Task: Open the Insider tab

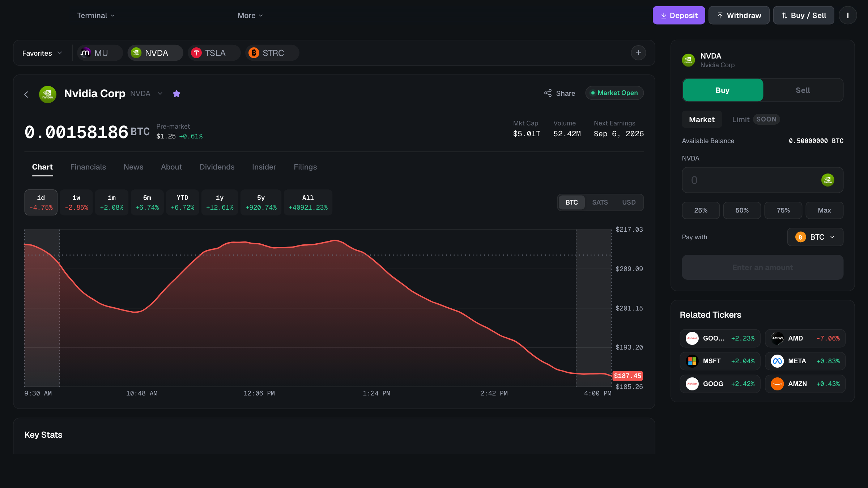Action: (x=264, y=167)
